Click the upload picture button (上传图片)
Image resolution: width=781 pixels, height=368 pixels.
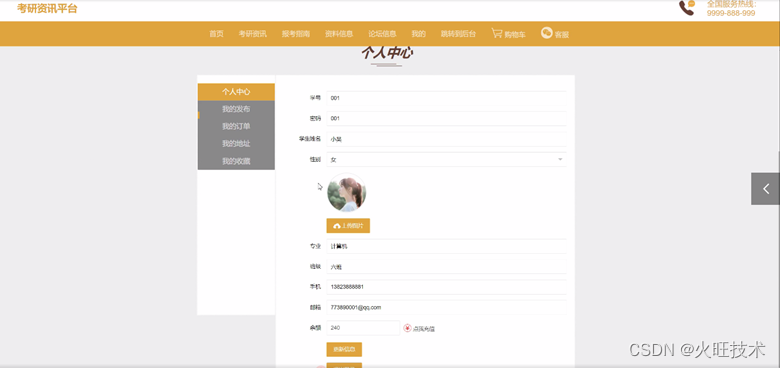pyautogui.click(x=348, y=226)
